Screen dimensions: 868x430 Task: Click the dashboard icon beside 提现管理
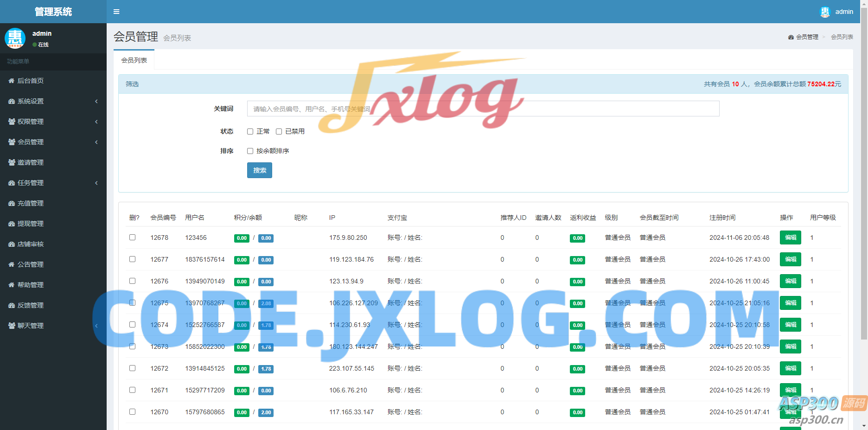point(12,224)
